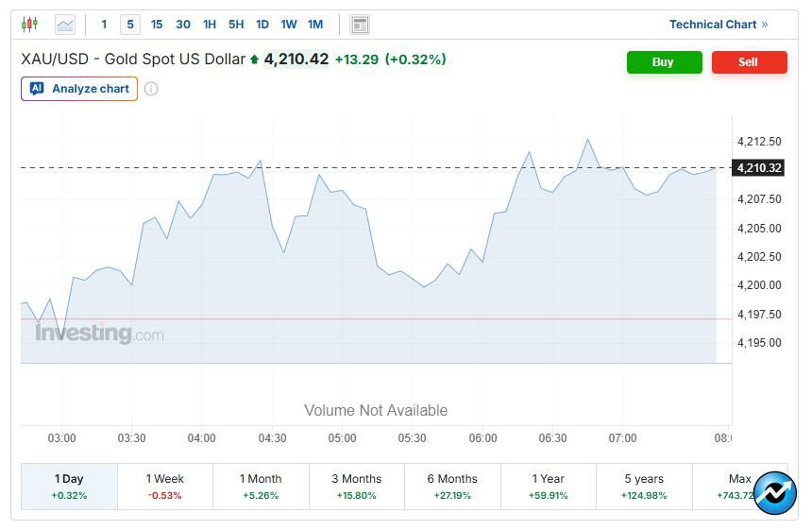Viewport: 812px width, 530px height.
Task: Select the 1M interval option
Action: [315, 25]
